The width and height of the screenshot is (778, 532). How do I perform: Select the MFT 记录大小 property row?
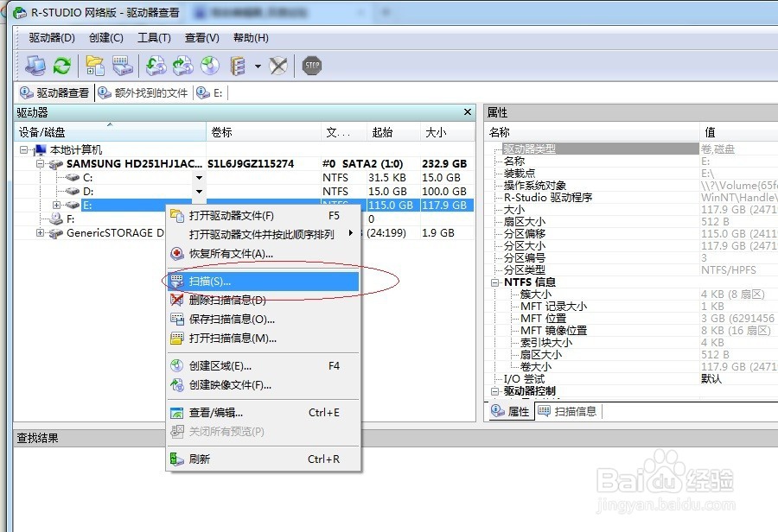[553, 306]
